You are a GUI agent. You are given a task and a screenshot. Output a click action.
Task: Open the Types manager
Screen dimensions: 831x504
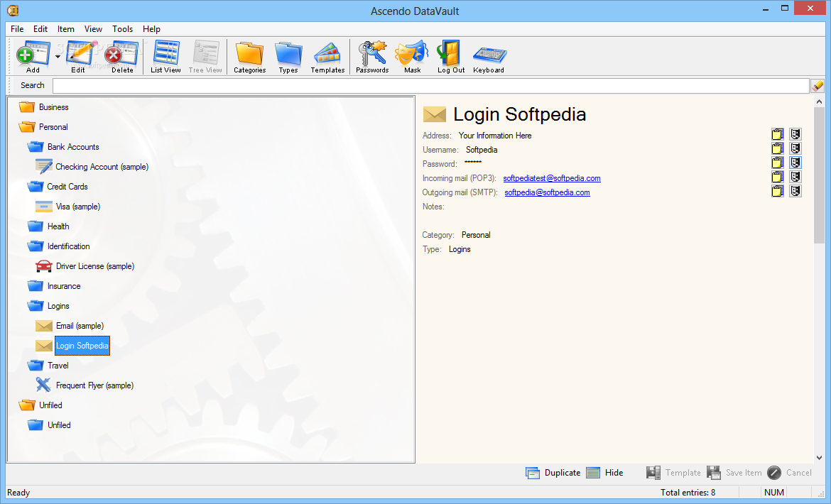(288, 56)
